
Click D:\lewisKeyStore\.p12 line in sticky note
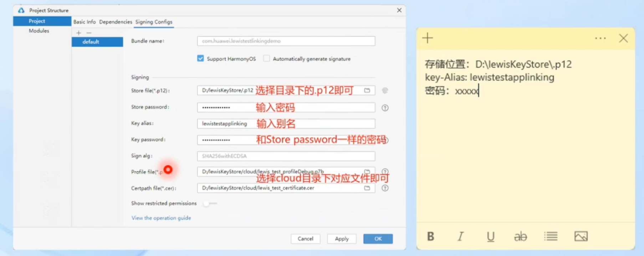pos(498,64)
